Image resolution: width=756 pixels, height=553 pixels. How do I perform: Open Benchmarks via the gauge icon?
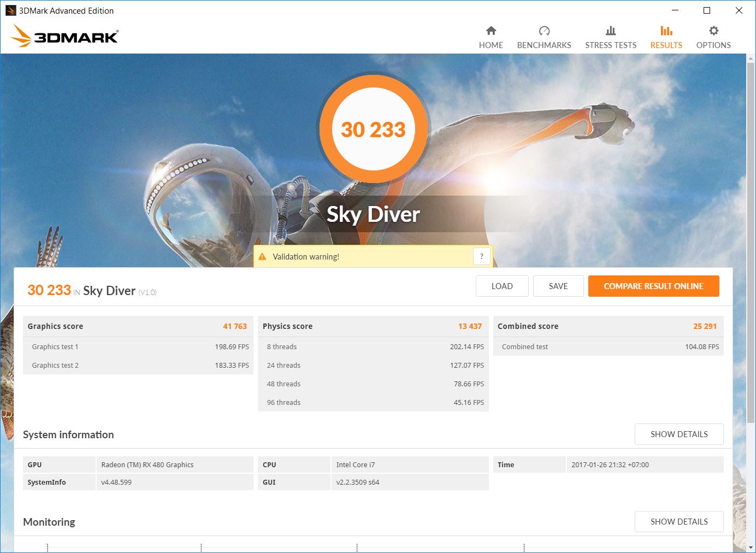pyautogui.click(x=544, y=31)
